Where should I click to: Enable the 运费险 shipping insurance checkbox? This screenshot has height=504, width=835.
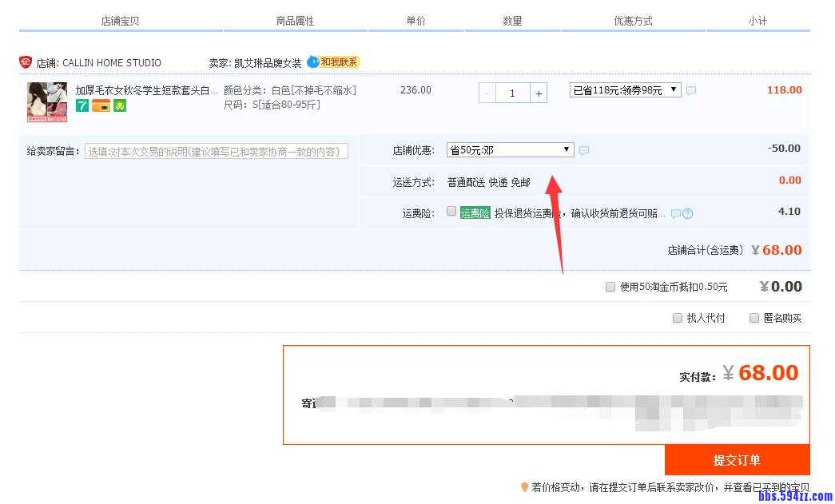[451, 212]
